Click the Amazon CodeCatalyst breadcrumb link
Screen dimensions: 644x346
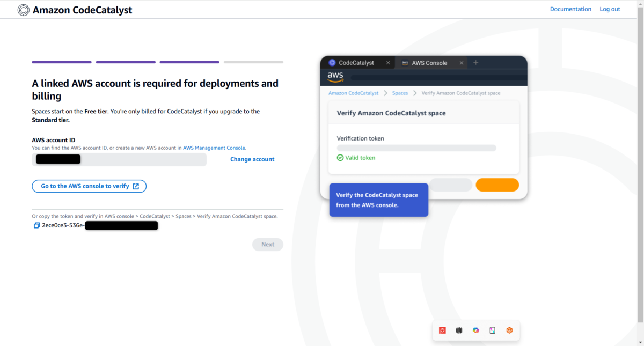coord(353,93)
